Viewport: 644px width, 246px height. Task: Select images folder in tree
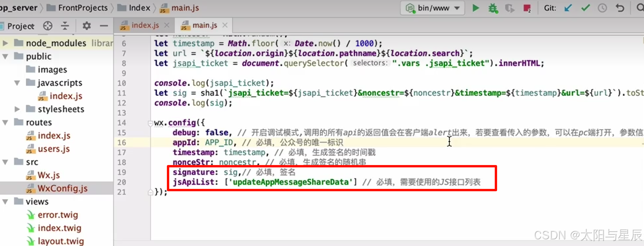click(46, 70)
